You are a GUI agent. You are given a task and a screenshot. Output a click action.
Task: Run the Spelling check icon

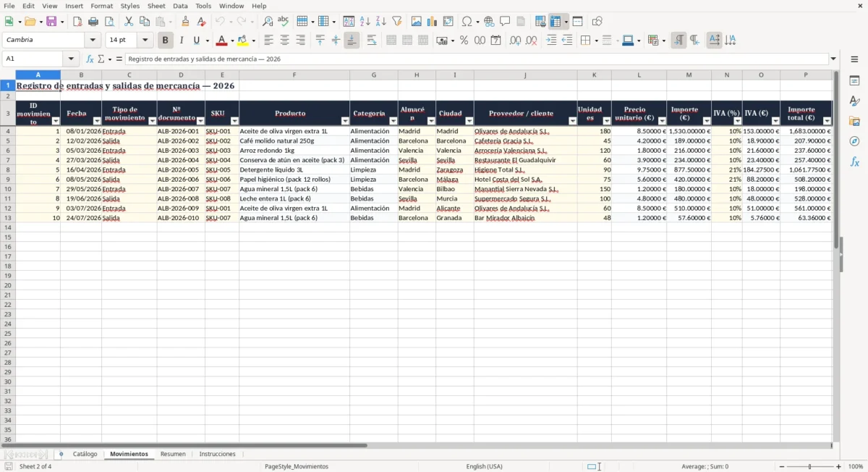point(284,21)
